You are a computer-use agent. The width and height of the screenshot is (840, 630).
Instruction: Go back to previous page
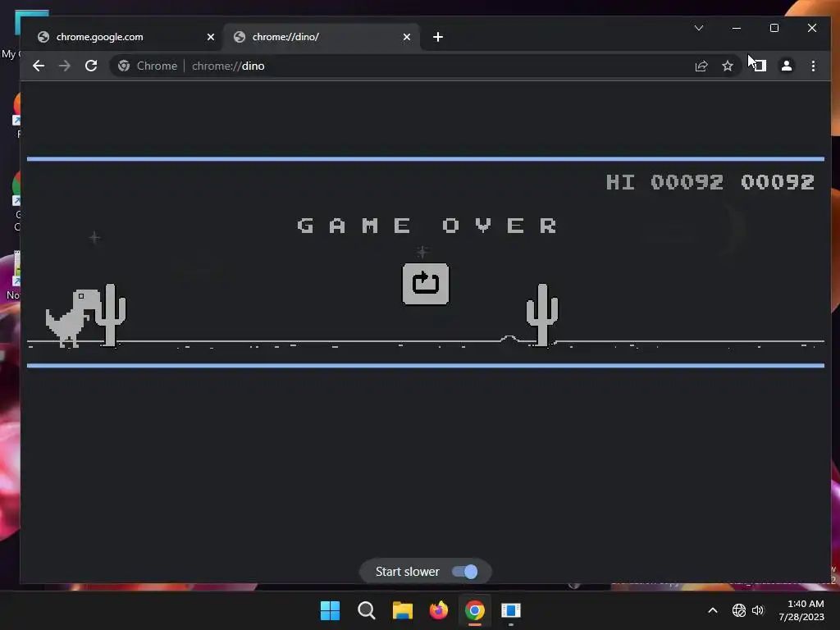pyautogui.click(x=39, y=66)
